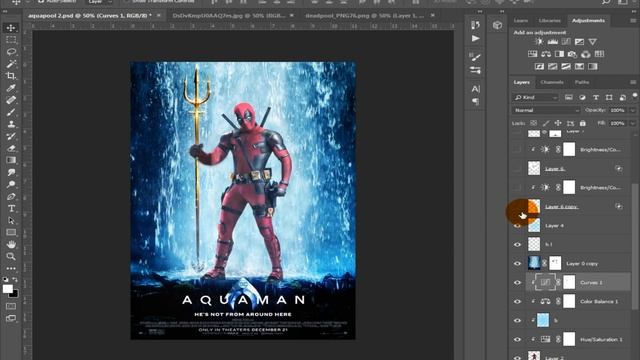The width and height of the screenshot is (640, 360).
Task: Select the Dodge tool
Action: [11, 184]
